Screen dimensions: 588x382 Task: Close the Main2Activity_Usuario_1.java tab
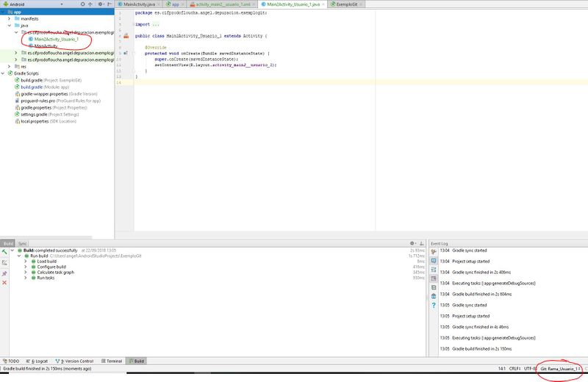tap(323, 4)
